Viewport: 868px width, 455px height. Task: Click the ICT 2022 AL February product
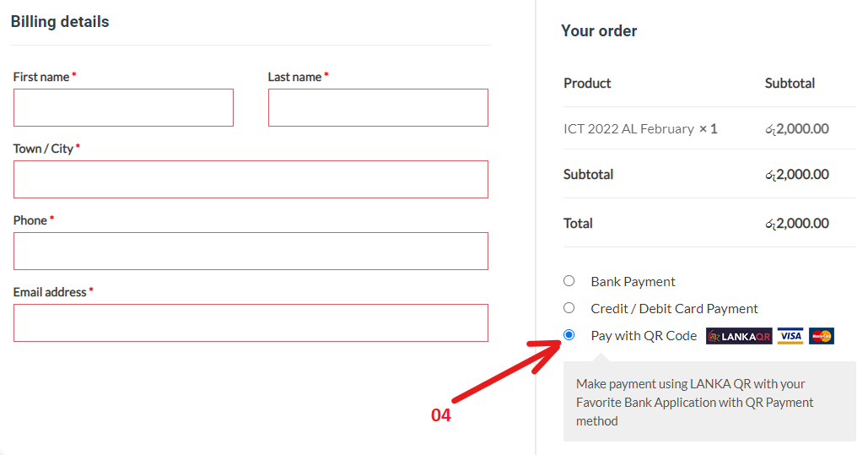(x=628, y=129)
